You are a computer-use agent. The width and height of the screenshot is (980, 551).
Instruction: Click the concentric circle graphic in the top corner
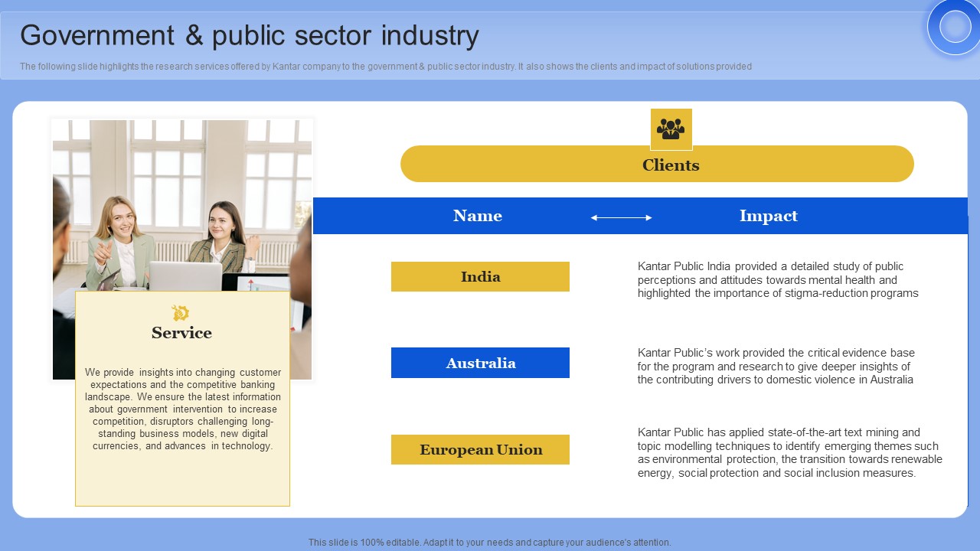pyautogui.click(x=953, y=28)
